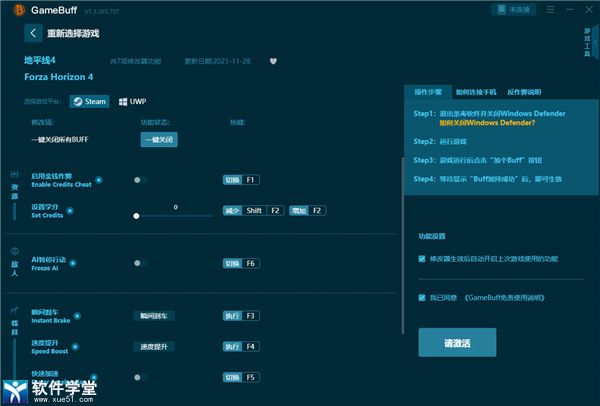Click info icon next to Freeze AI
600x406 pixels.
coord(73,263)
